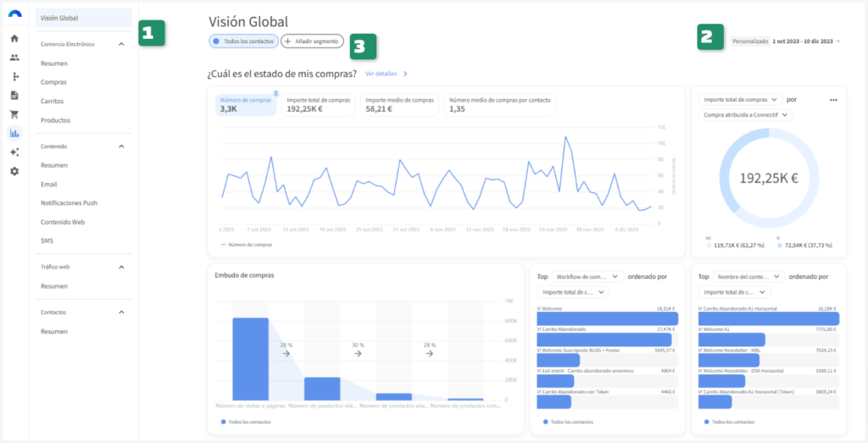Viewport: 868px width, 443px height.
Task: Click the V! Carrito Abandonado 17,47K € bar
Action: pyautogui.click(x=604, y=340)
